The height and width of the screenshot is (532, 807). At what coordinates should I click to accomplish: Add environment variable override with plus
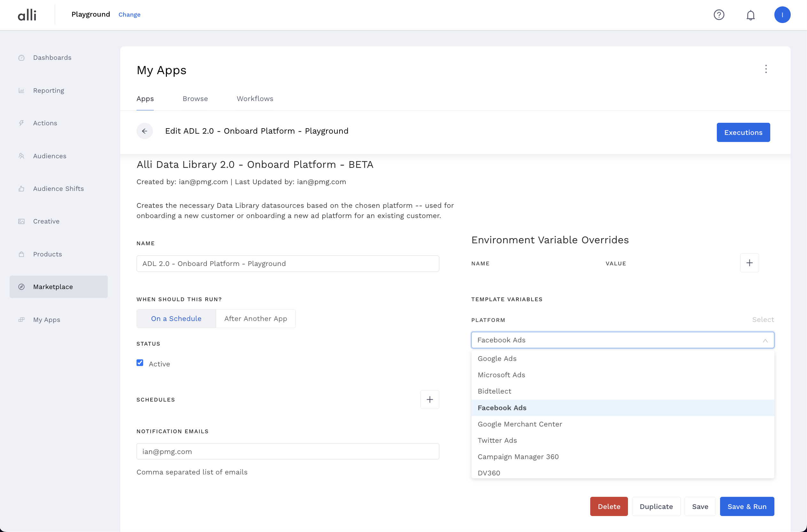point(749,262)
